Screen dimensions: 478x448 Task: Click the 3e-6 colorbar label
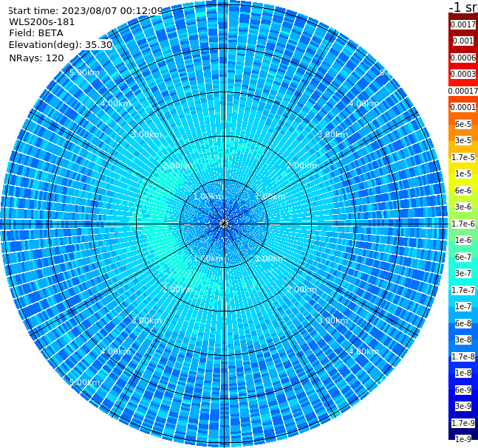pyautogui.click(x=463, y=207)
